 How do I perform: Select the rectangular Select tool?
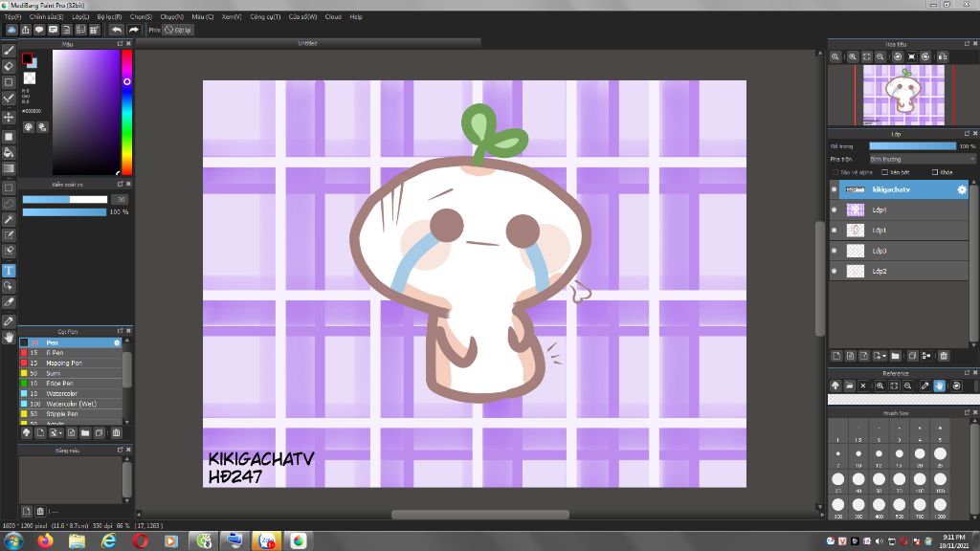[x=9, y=187]
